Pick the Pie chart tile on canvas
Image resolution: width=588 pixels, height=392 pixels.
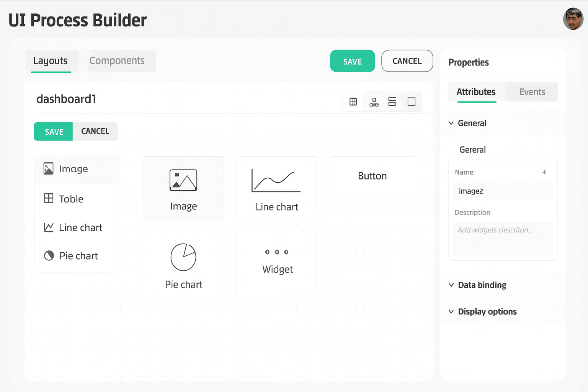pos(183,265)
